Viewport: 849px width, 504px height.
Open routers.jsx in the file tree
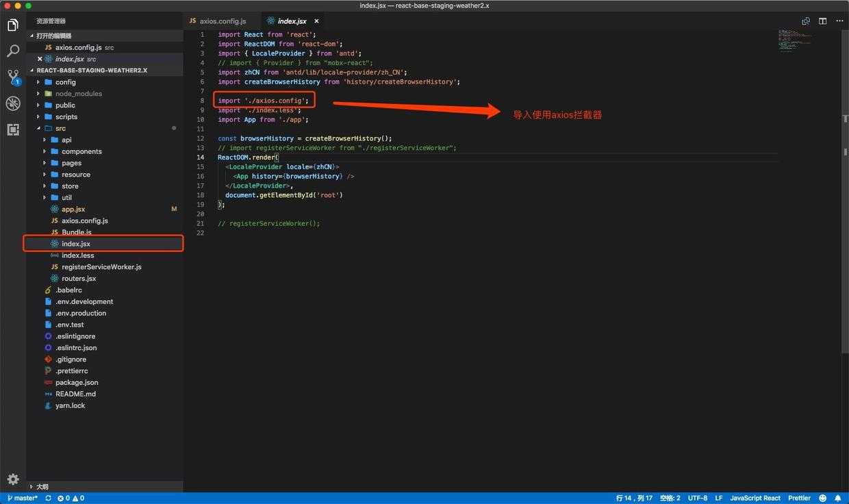pyautogui.click(x=79, y=279)
